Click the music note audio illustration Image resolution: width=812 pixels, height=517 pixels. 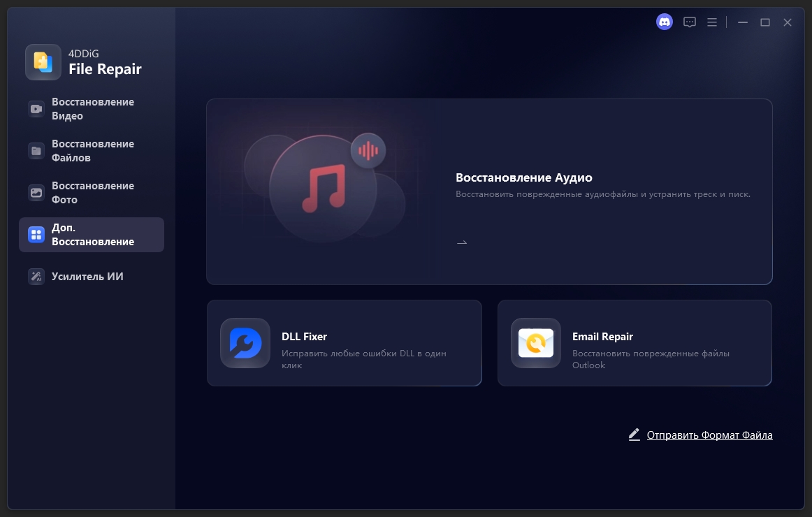(x=323, y=189)
